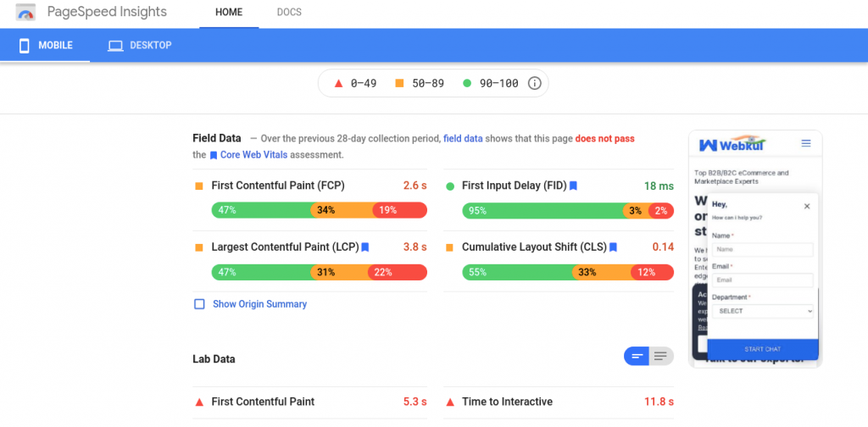Click the info icon beside score legend
This screenshot has width=868, height=427.
[534, 84]
